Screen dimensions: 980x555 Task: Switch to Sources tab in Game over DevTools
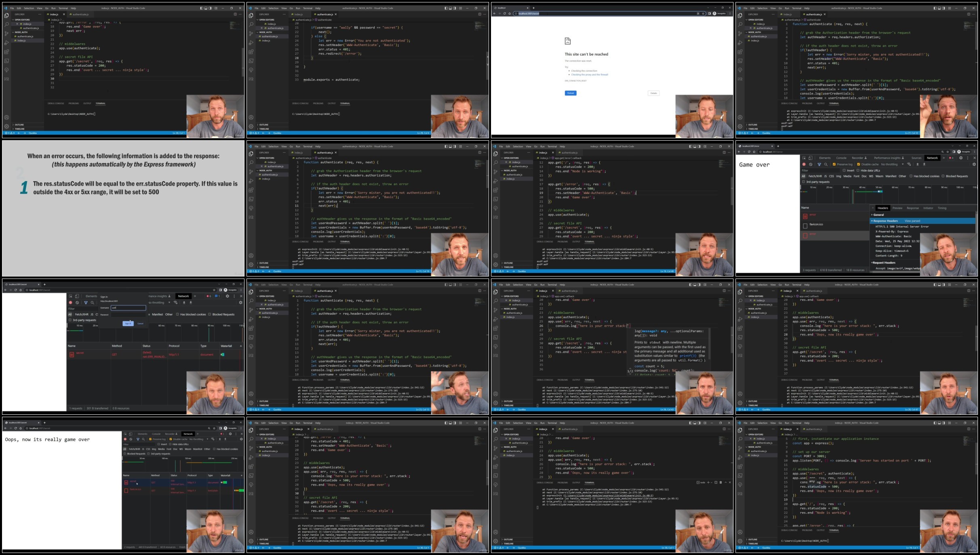(916, 158)
